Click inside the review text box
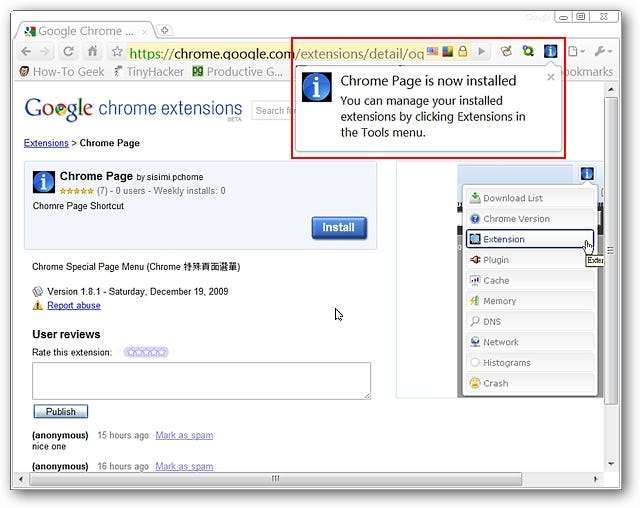The image size is (640, 508). point(202,381)
